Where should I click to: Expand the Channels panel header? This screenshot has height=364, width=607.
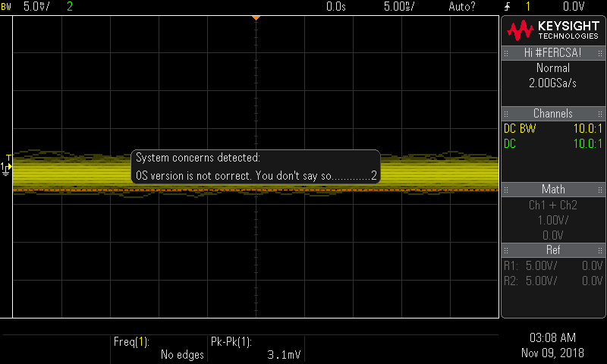pyautogui.click(x=553, y=114)
